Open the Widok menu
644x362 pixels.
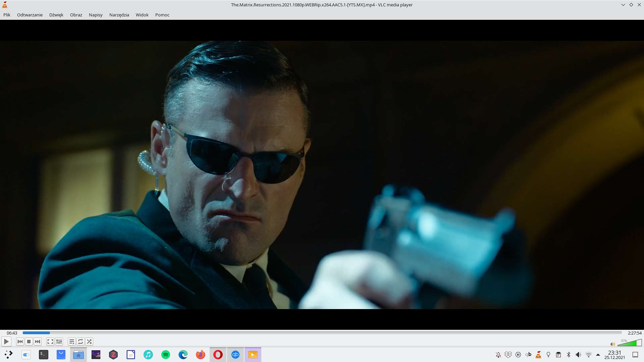tap(142, 15)
